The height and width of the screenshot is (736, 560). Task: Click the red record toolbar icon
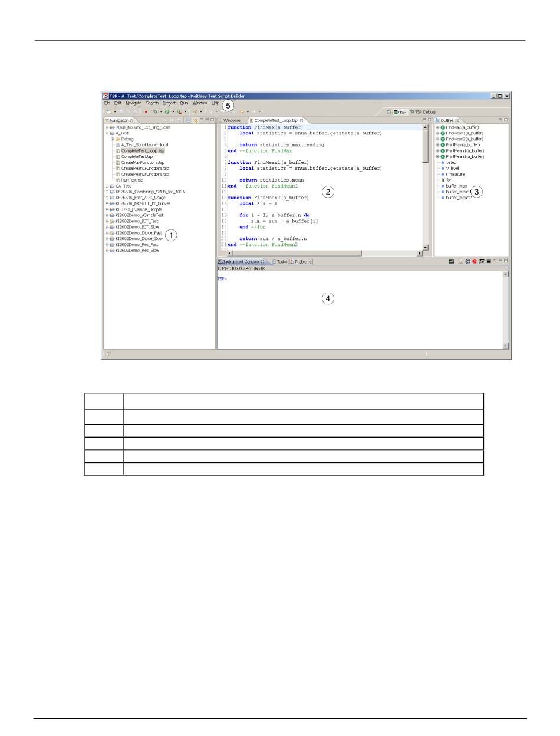tap(146, 112)
